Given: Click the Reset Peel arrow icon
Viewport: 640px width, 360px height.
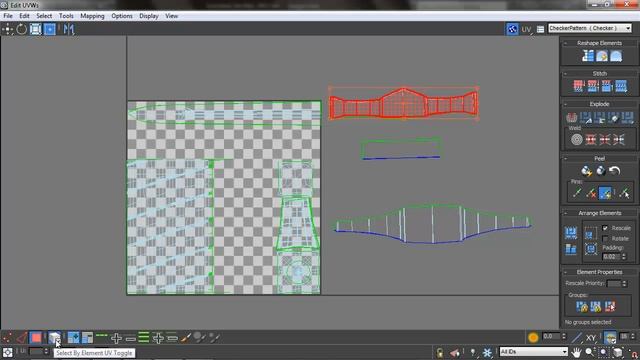Looking at the screenshot, I should point(614,171).
